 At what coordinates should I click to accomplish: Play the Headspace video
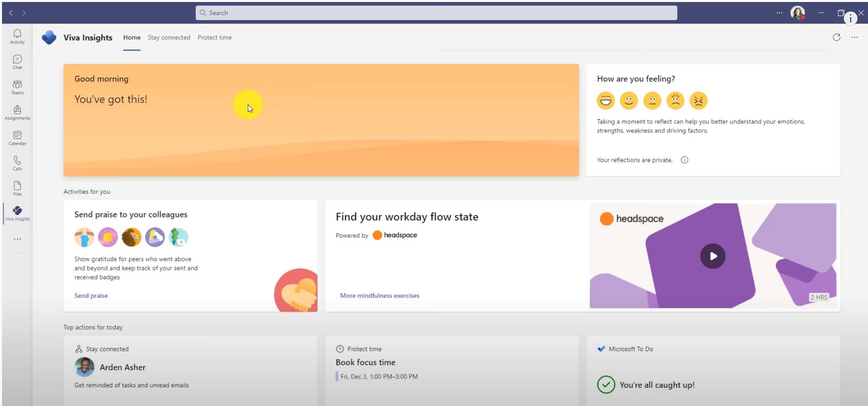713,256
